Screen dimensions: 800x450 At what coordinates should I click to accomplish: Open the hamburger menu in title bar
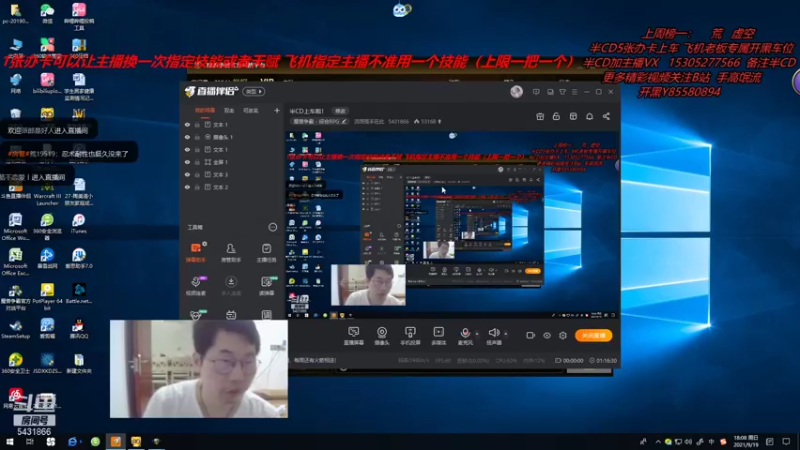(574, 92)
